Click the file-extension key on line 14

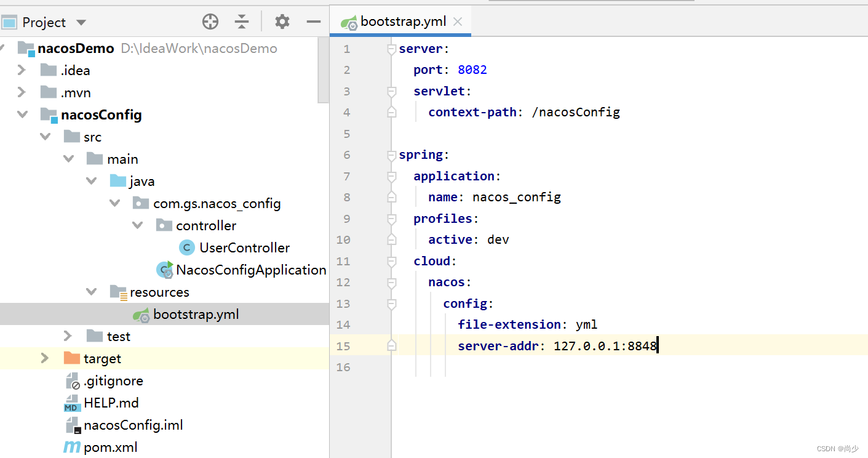click(509, 324)
